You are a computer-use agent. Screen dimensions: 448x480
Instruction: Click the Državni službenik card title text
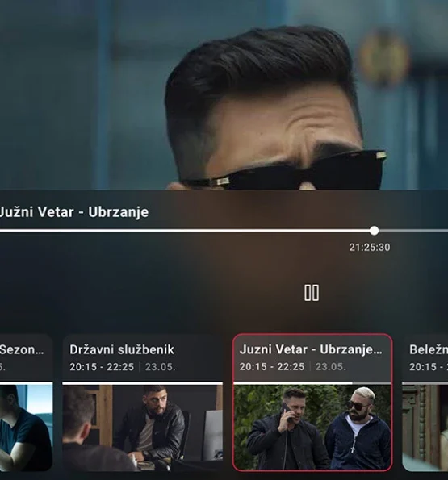(122, 349)
